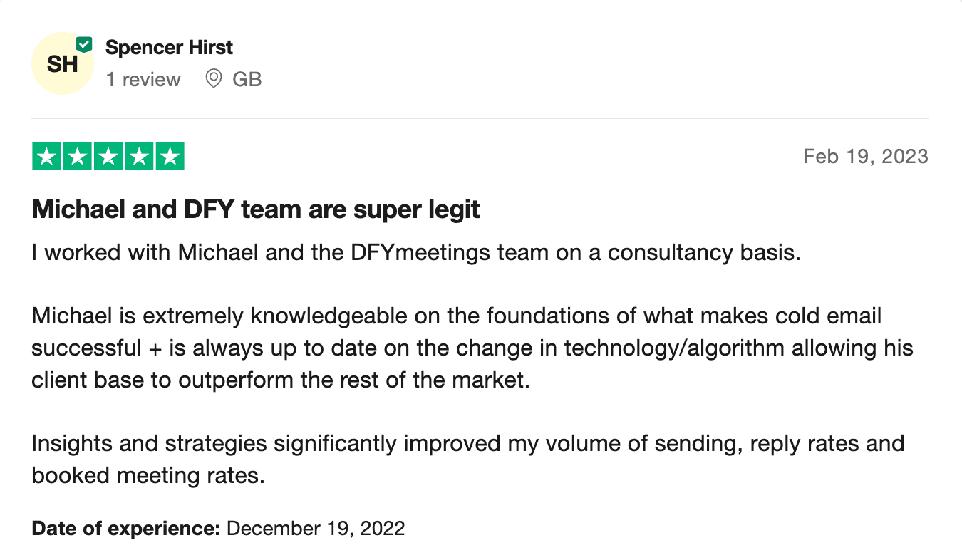Screen dimensions: 962x560
Task: Click the "Date of experience:" label
Action: tap(125, 529)
